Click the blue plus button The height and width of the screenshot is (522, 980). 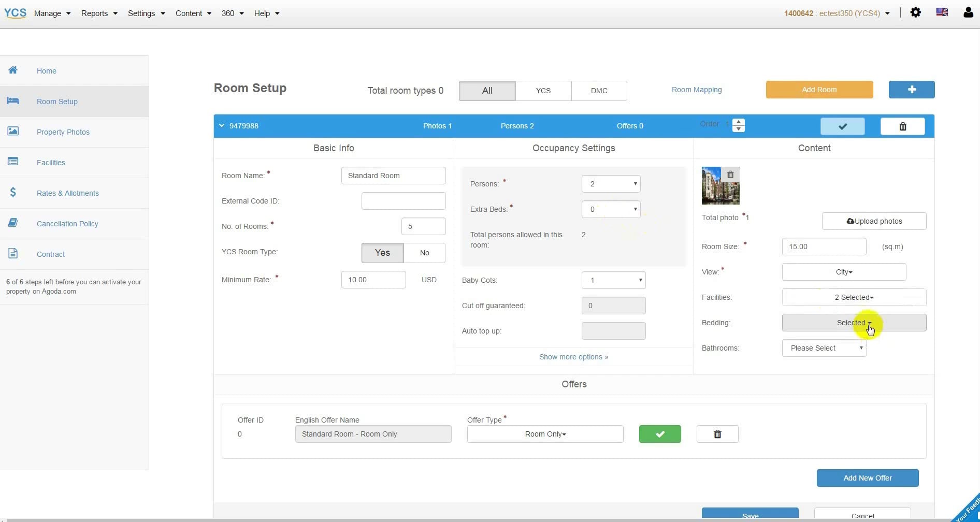click(912, 90)
